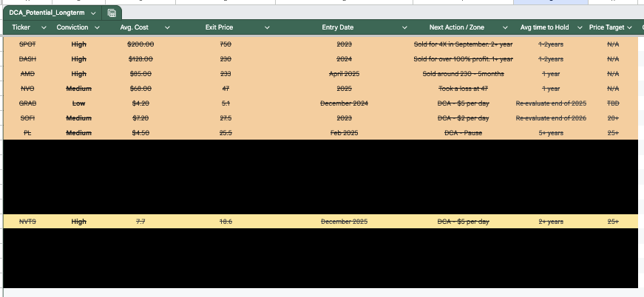
Task: Select the '2+ years' hold time cell
Action: pos(551,222)
